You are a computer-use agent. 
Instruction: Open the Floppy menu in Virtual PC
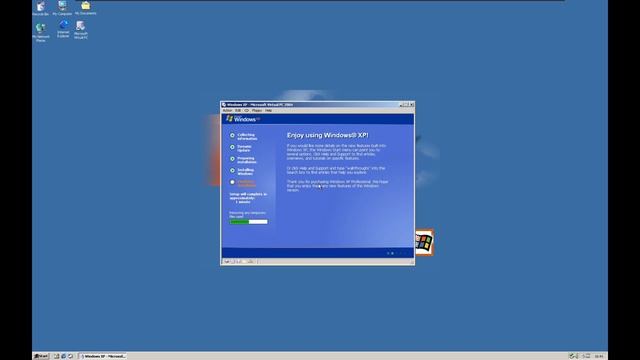(x=257, y=111)
